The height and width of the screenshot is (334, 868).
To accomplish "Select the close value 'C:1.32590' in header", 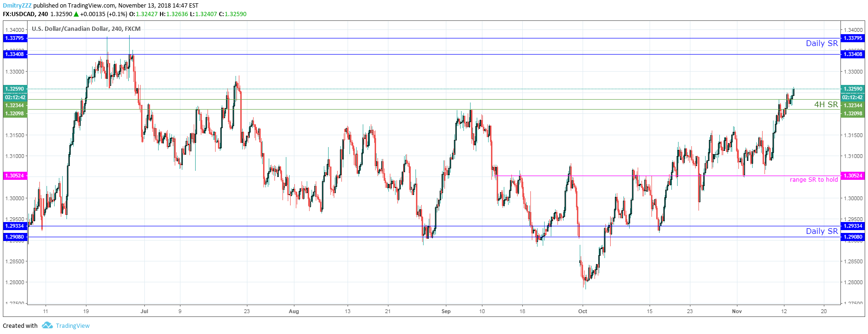I will coord(233,14).
